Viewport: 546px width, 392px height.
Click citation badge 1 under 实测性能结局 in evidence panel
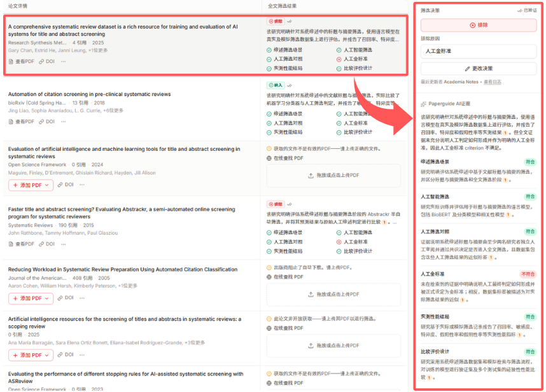[519, 335]
